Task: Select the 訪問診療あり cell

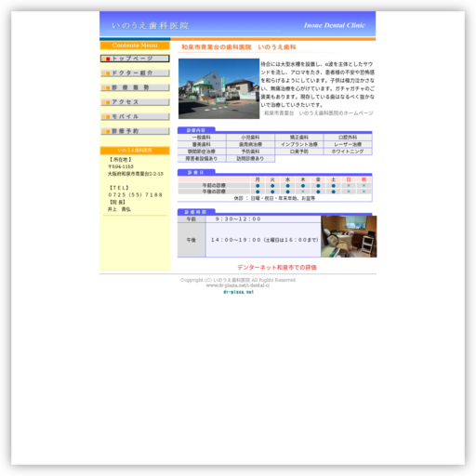Action: coord(250,159)
